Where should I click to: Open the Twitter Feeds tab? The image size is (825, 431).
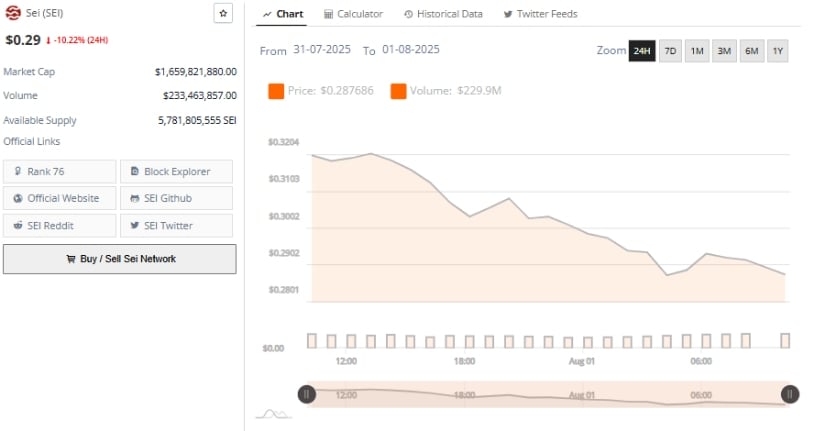[x=540, y=14]
